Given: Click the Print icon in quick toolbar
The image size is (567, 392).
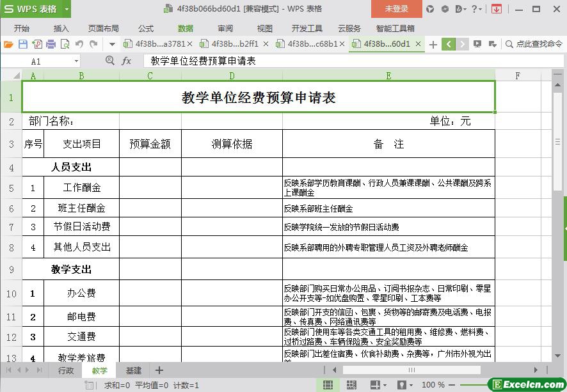Looking at the screenshot, I should pos(51,44).
